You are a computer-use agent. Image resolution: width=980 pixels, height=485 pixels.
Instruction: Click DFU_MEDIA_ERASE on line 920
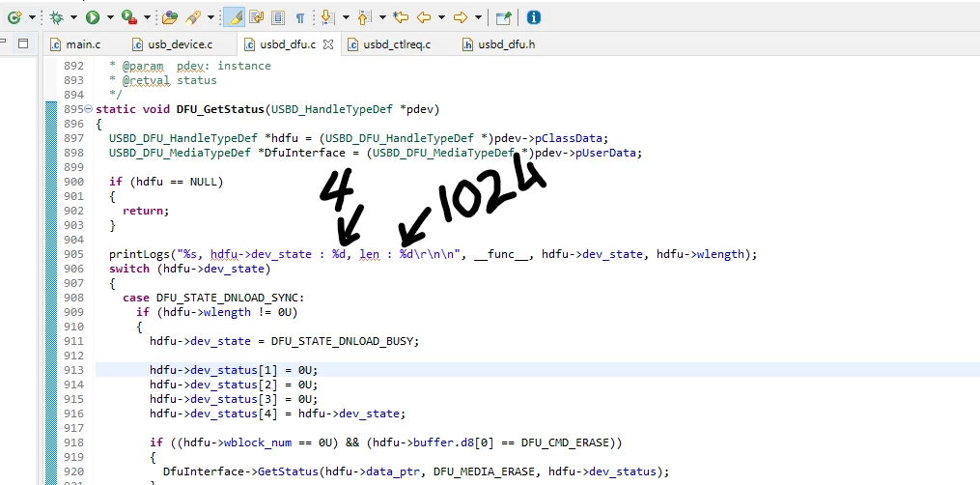click(x=484, y=471)
